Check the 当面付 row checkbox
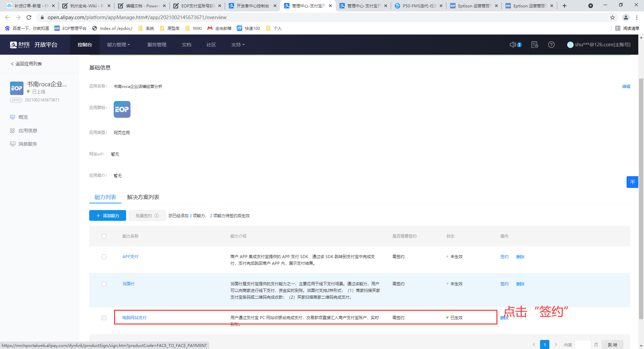The height and width of the screenshot is (349, 644). coord(104,284)
